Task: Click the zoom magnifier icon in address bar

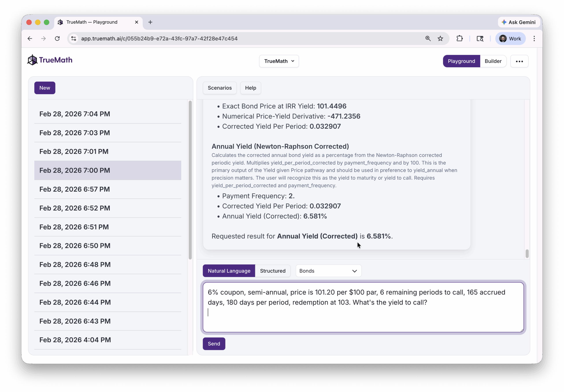Action: (428, 39)
